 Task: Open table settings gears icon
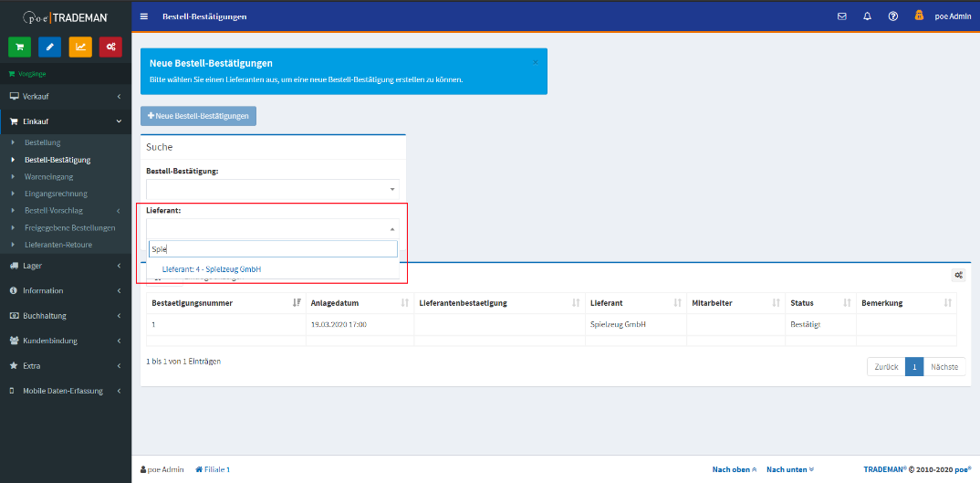(958, 275)
